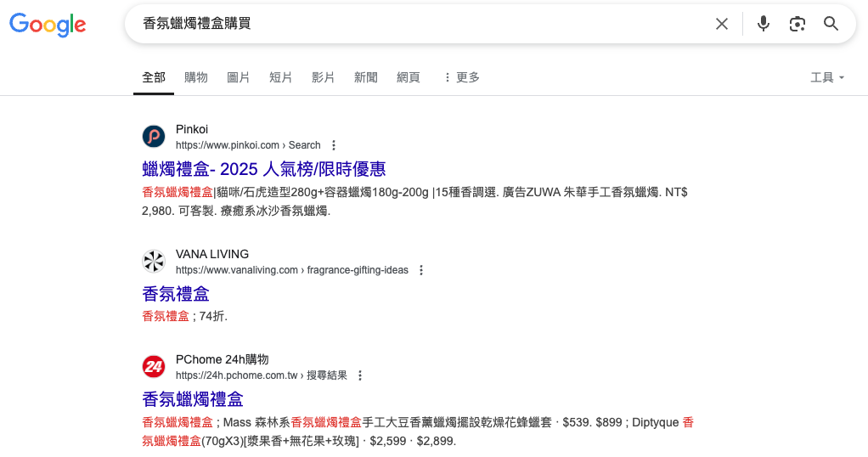
Task: Click the Pinkoi snippet about 貓咪/石虎造型280g
Action: 414,201
